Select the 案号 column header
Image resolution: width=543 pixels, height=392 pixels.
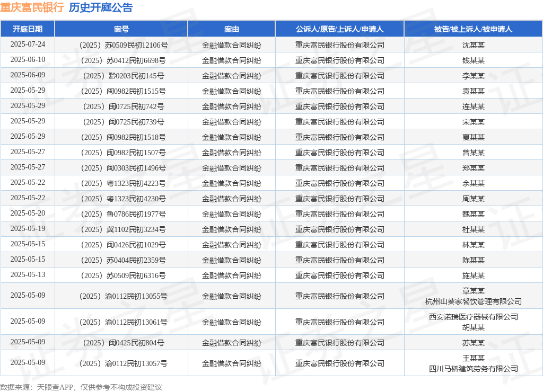tap(121, 29)
